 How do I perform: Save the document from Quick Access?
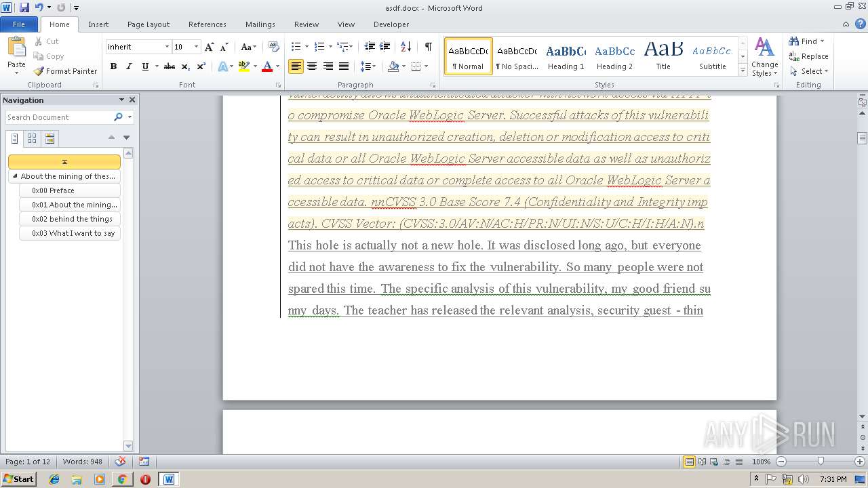[24, 7]
